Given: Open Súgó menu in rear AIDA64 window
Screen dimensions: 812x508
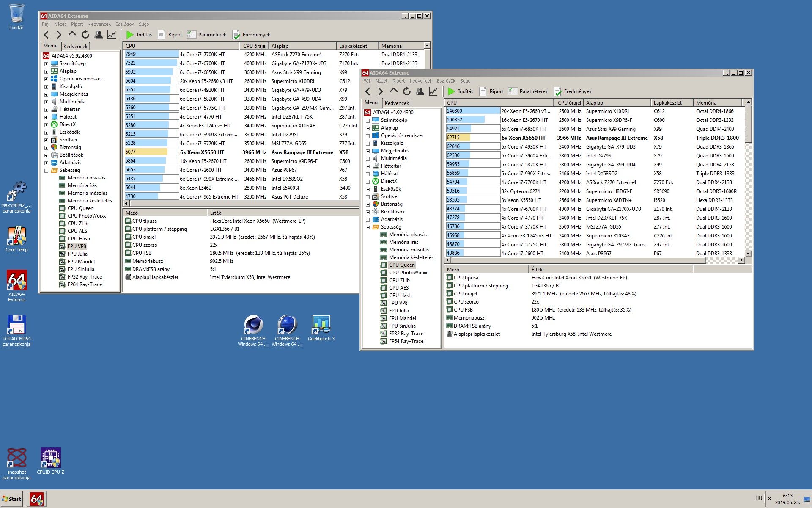Looking at the screenshot, I should 144,24.
